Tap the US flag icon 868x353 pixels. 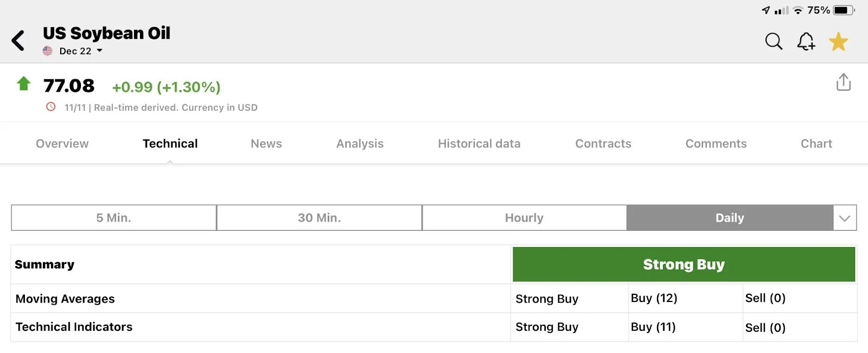click(x=48, y=51)
